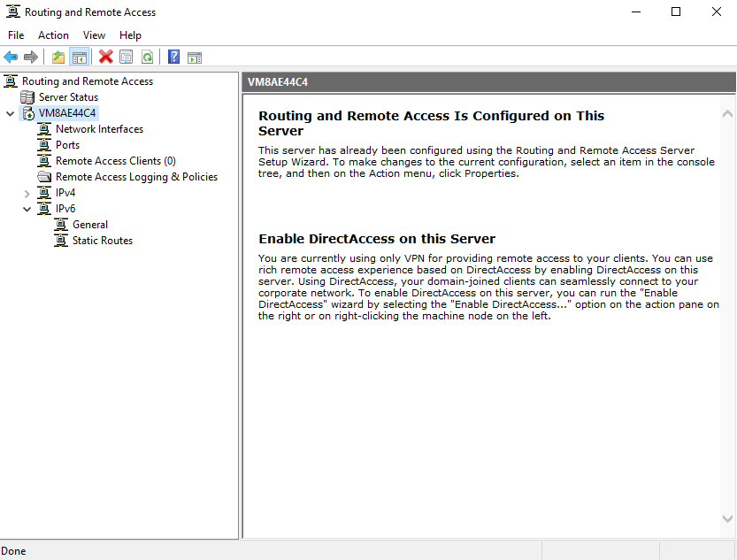Click the Up one level folder icon
The width and height of the screenshot is (737, 560).
pyautogui.click(x=58, y=58)
